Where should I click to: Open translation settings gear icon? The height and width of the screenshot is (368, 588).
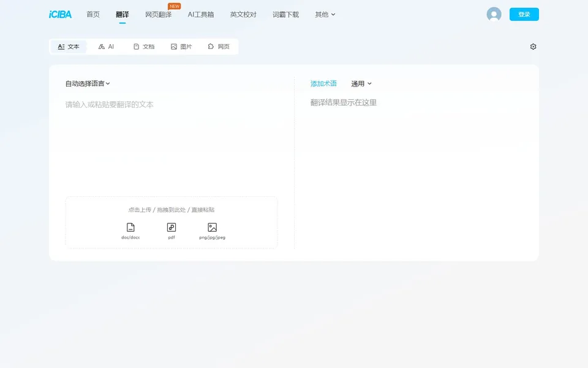coord(533,47)
